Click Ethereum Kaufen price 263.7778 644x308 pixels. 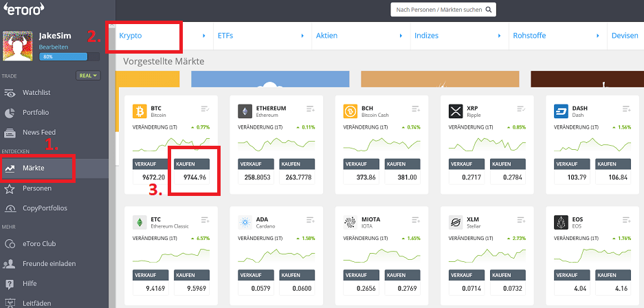pyautogui.click(x=297, y=177)
